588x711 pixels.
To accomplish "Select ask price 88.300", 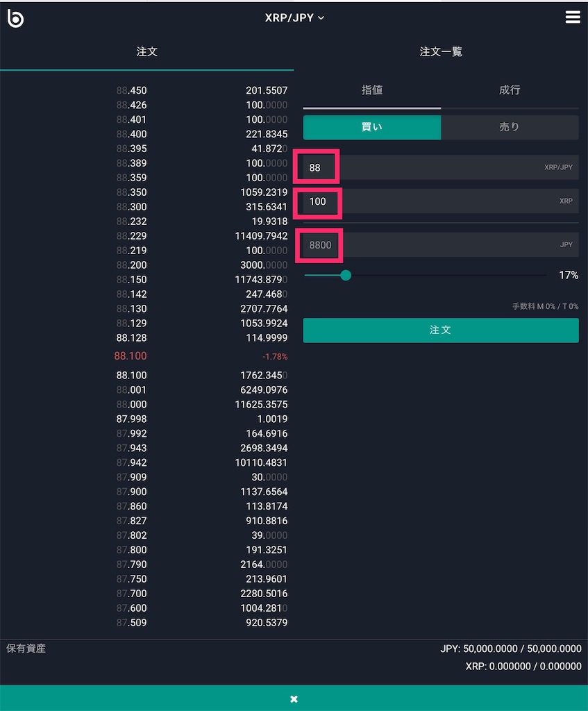I will [x=131, y=207].
